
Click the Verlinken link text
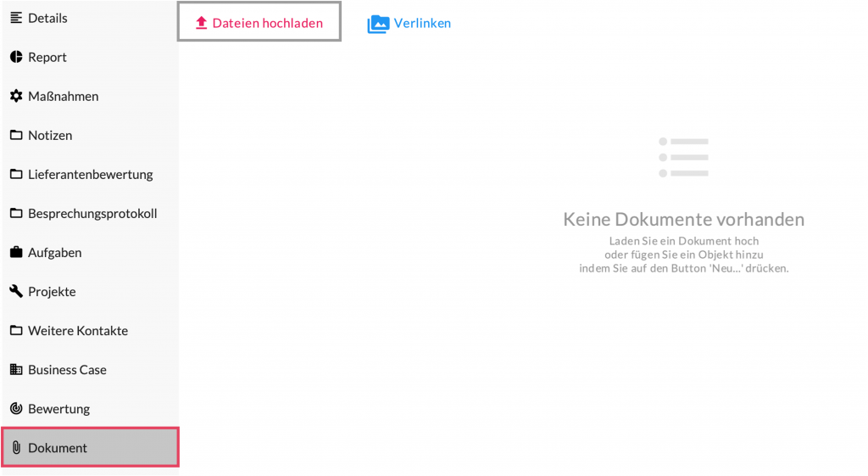click(422, 23)
